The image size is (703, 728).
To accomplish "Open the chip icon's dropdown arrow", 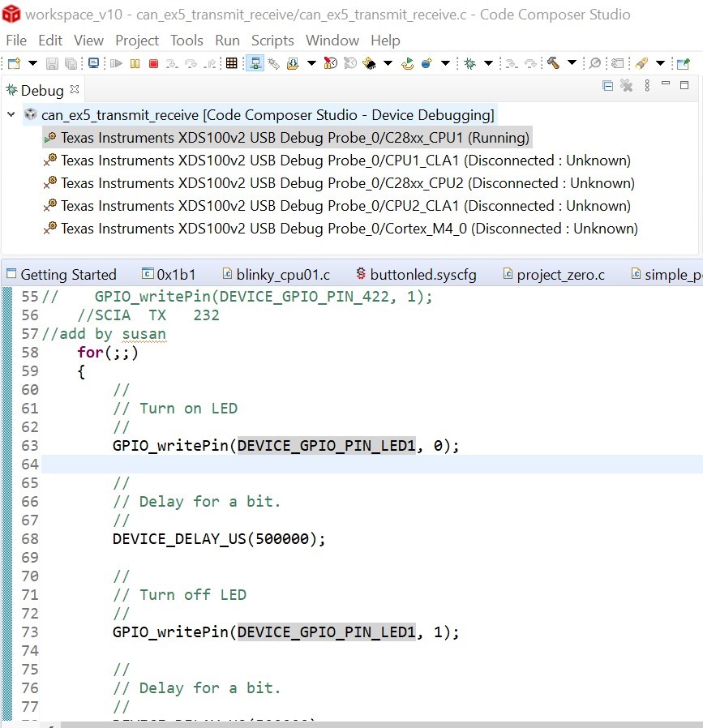I will [388, 63].
